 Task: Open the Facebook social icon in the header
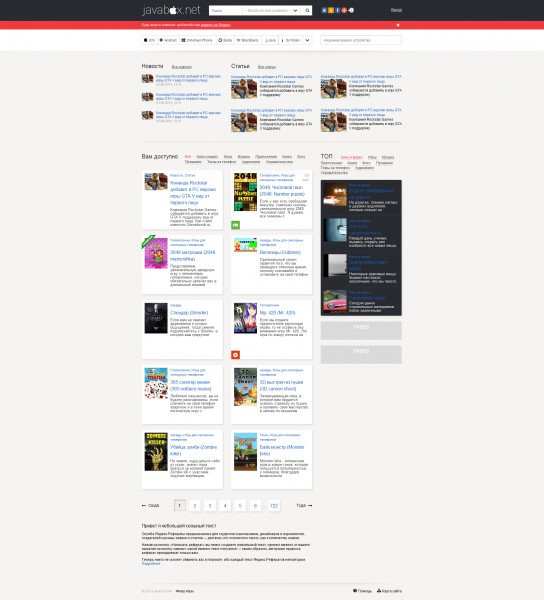click(x=337, y=10)
